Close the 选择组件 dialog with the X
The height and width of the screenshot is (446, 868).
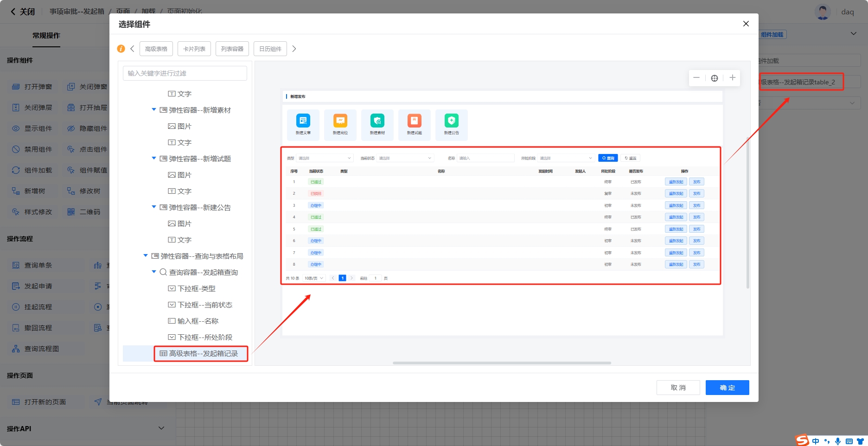746,24
